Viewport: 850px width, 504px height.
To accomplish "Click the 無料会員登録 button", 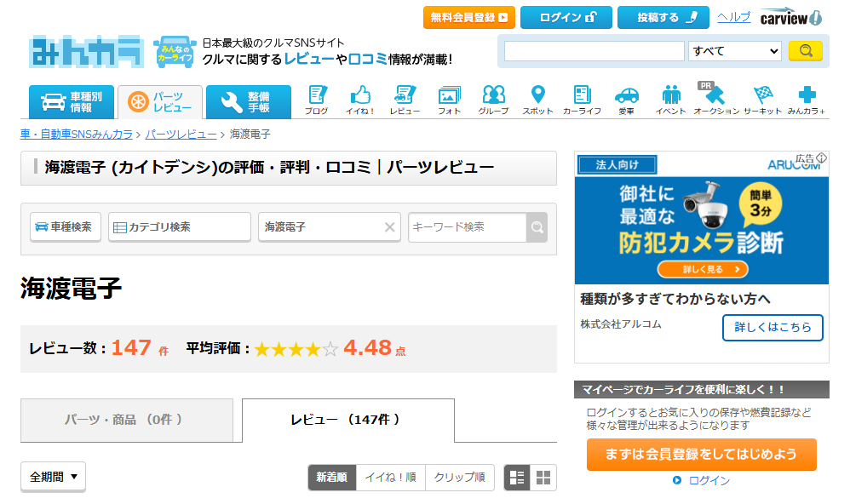I will click(469, 17).
